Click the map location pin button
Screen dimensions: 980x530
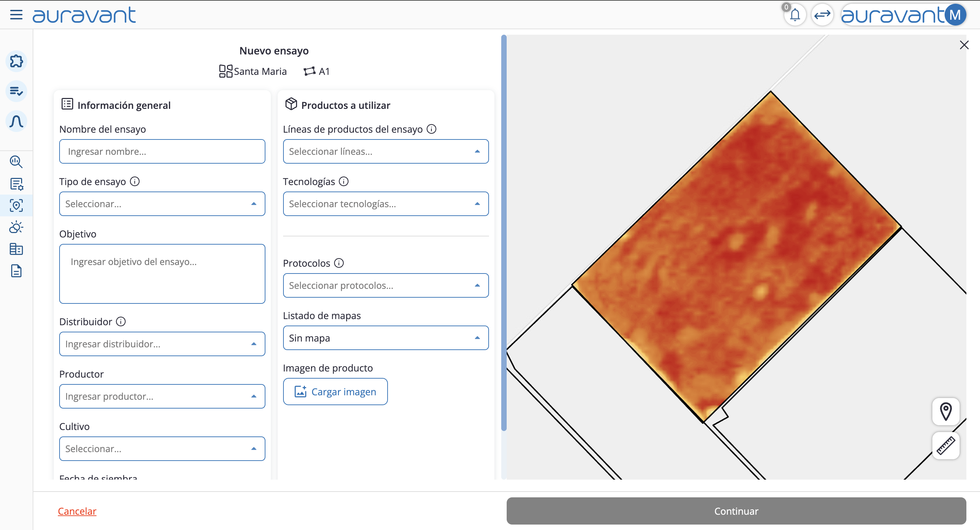point(945,411)
